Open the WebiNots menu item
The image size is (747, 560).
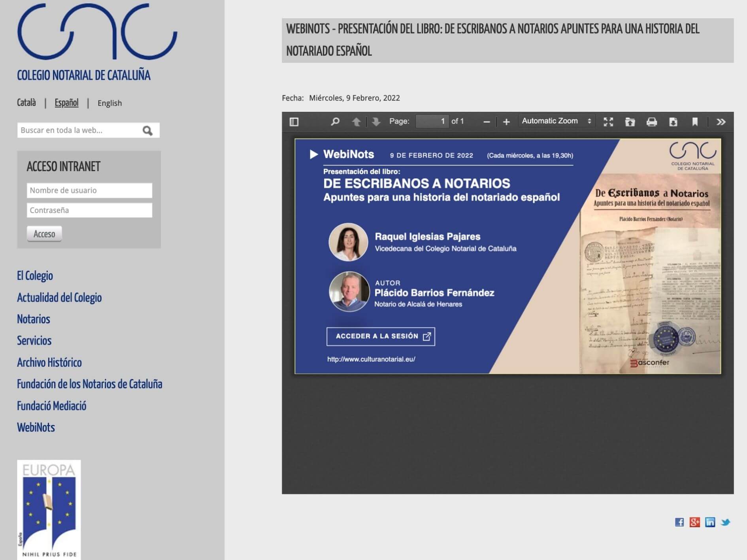point(36,428)
